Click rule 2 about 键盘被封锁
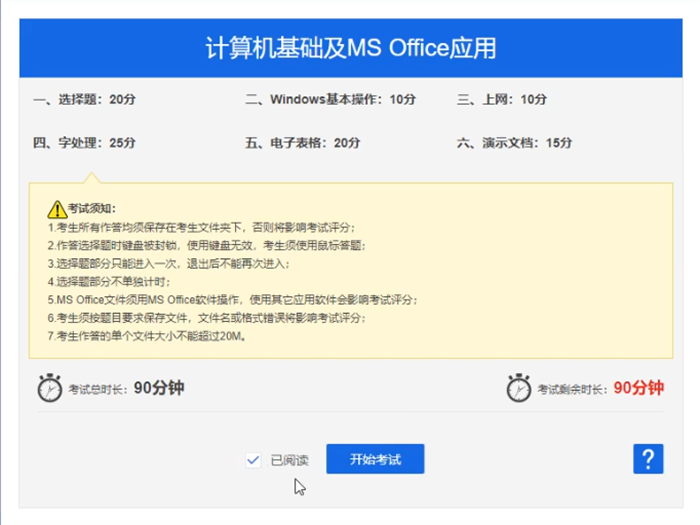700x525 pixels. point(207,246)
